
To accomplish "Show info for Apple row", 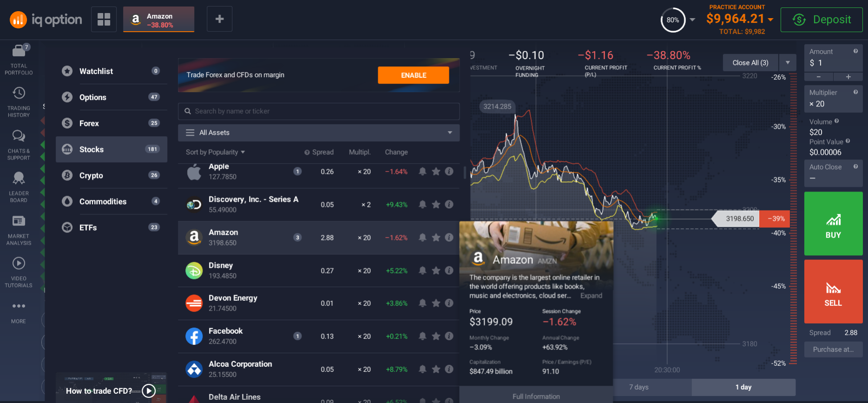I will (449, 172).
